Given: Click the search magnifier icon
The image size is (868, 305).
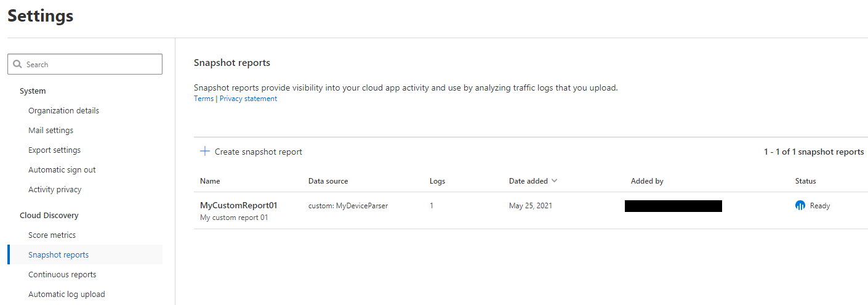Looking at the screenshot, I should coord(17,65).
